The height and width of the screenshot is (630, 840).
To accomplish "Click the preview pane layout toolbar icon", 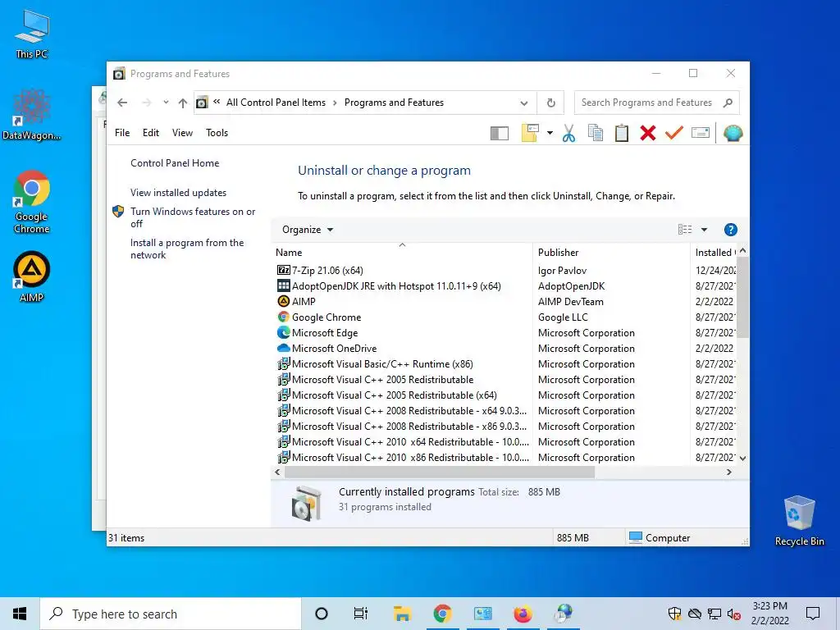I will (500, 133).
